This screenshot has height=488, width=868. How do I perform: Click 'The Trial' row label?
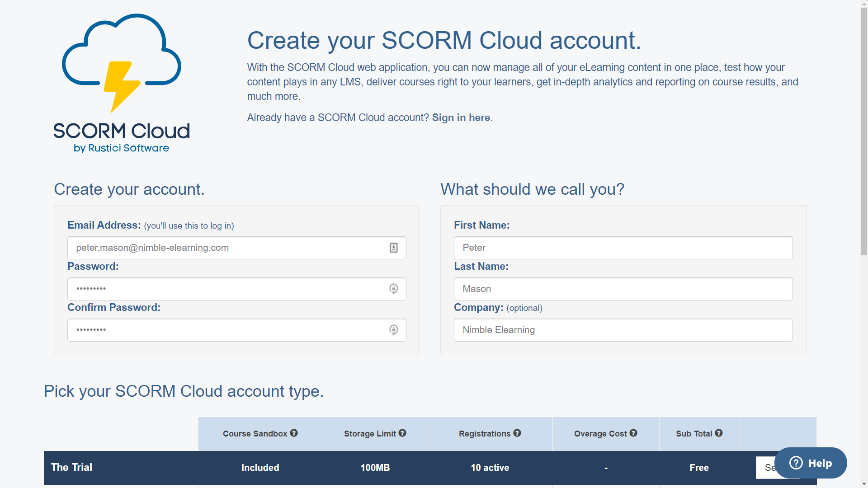[71, 467]
